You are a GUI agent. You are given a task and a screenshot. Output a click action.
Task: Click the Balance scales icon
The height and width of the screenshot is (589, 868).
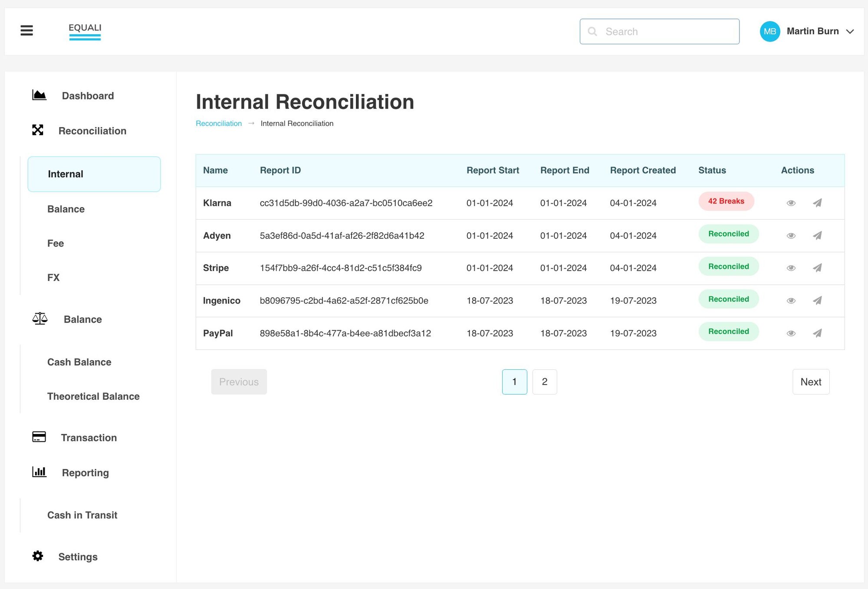[39, 319]
